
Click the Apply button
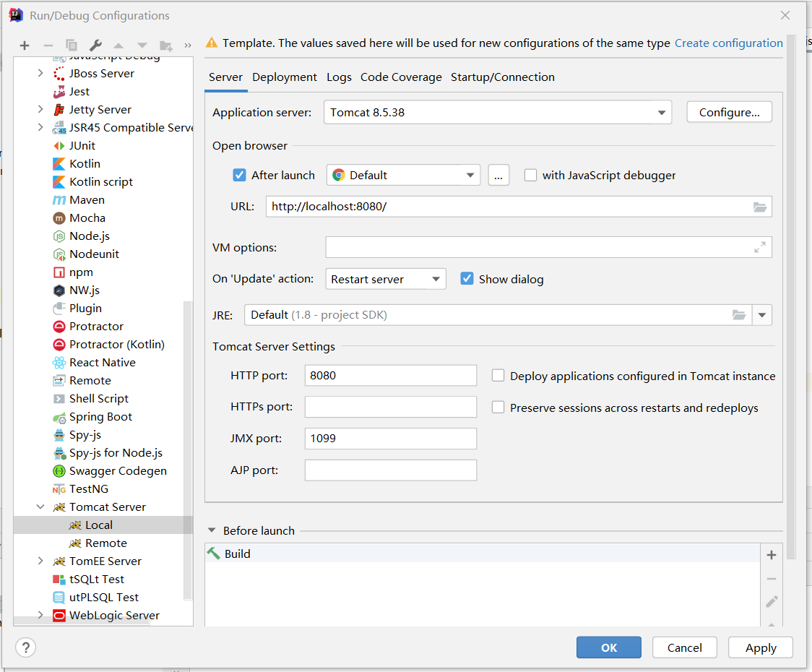click(x=761, y=647)
